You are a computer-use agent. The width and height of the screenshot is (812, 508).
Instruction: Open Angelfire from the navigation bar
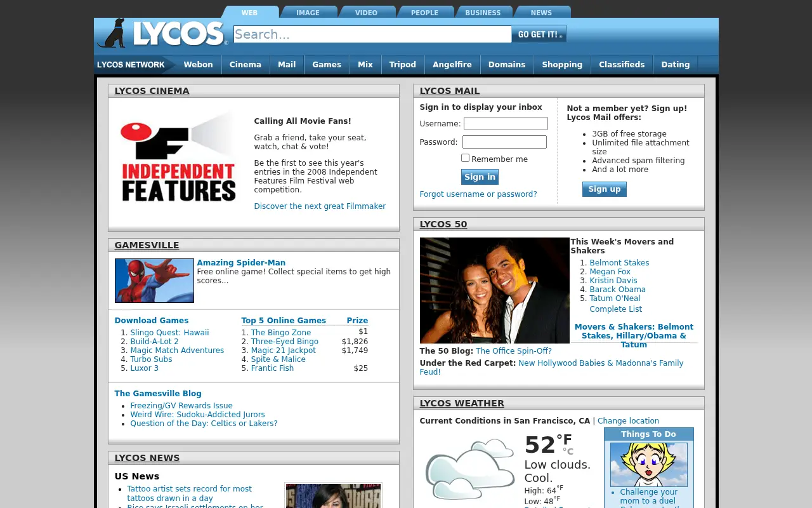(x=452, y=65)
